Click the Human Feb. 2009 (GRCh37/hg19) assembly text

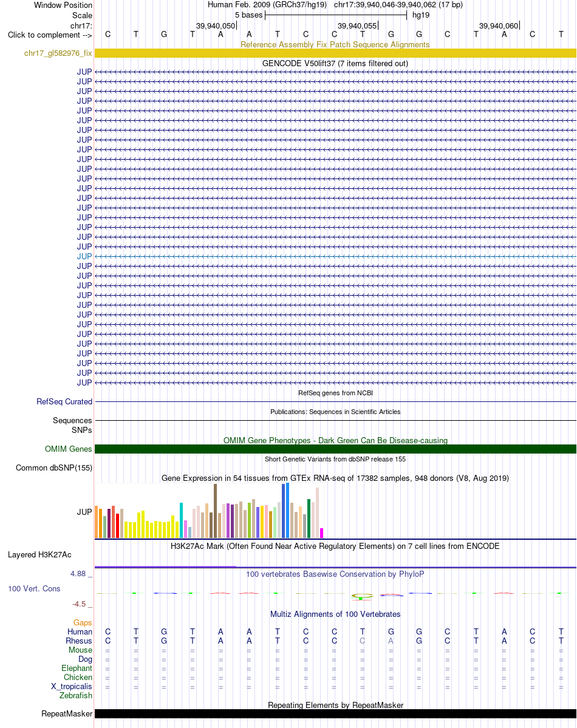[267, 5]
